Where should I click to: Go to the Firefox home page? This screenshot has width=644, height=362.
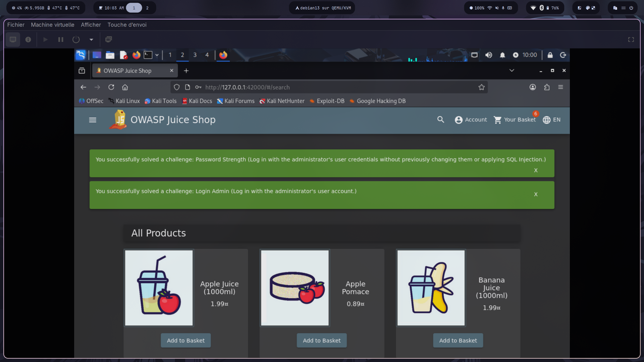pos(125,87)
